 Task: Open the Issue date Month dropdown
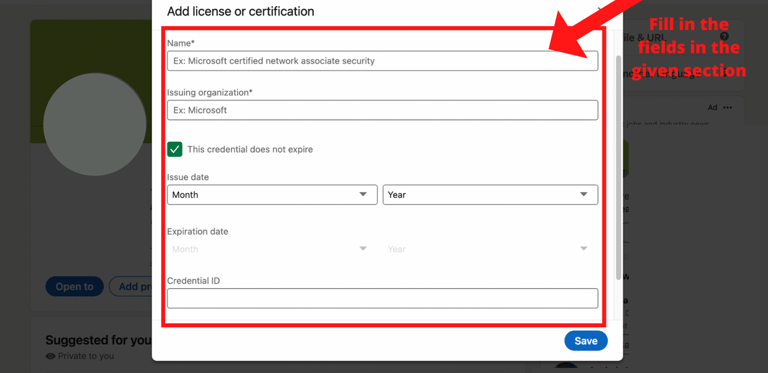(272, 195)
